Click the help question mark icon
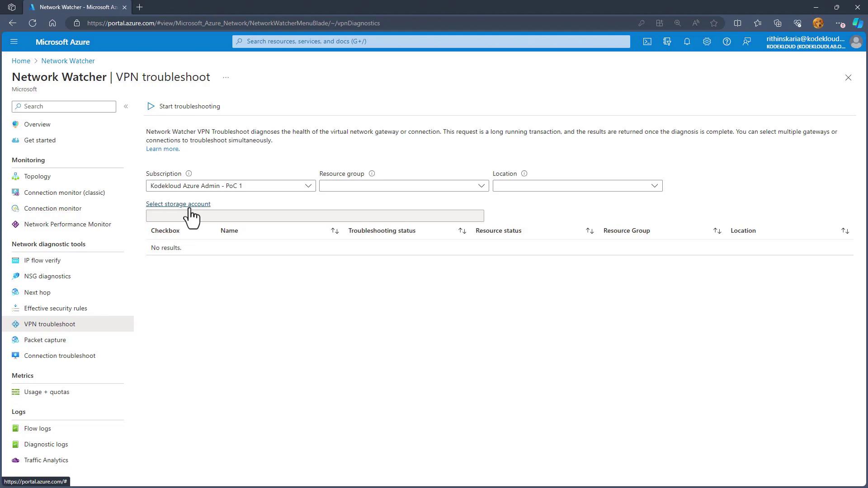 726,42
